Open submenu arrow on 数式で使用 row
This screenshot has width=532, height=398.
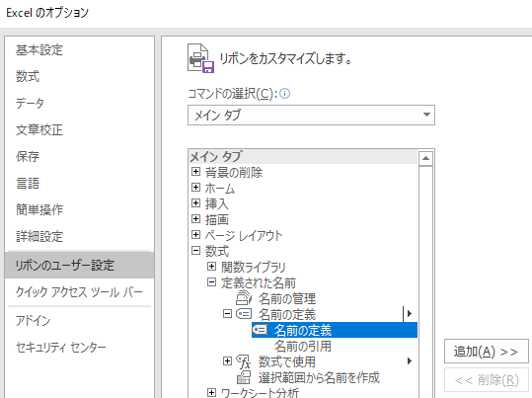click(410, 361)
